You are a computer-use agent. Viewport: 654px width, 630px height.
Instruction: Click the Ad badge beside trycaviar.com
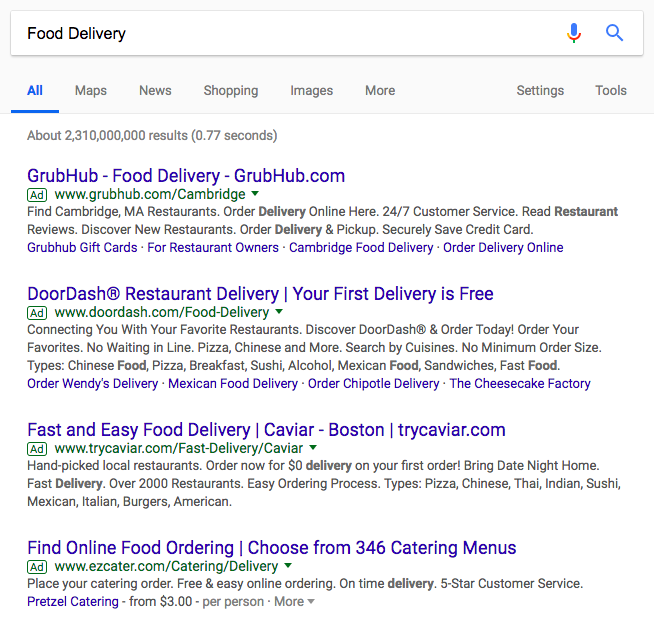(x=37, y=448)
